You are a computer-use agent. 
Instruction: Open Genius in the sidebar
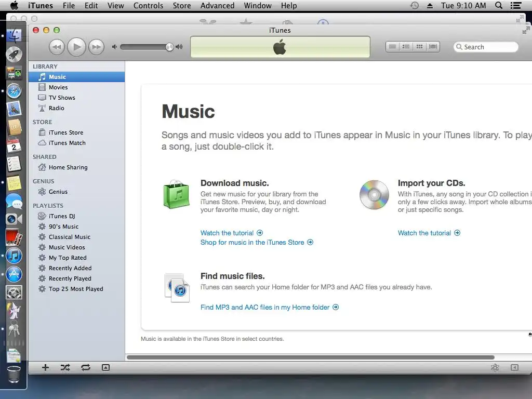click(x=77, y=192)
